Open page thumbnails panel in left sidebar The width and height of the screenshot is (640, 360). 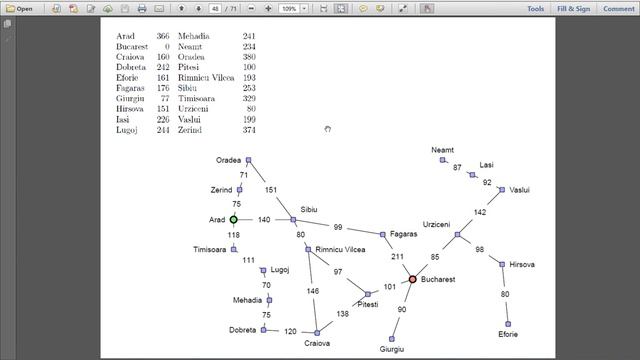pos(7,24)
